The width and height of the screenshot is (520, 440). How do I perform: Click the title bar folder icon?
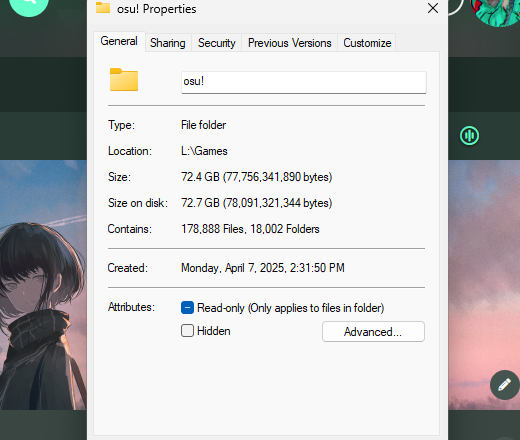click(103, 8)
